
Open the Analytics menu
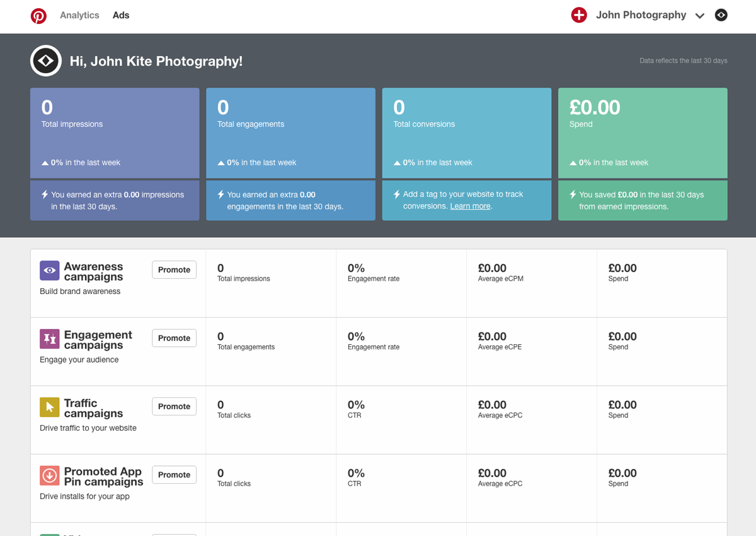pos(79,15)
